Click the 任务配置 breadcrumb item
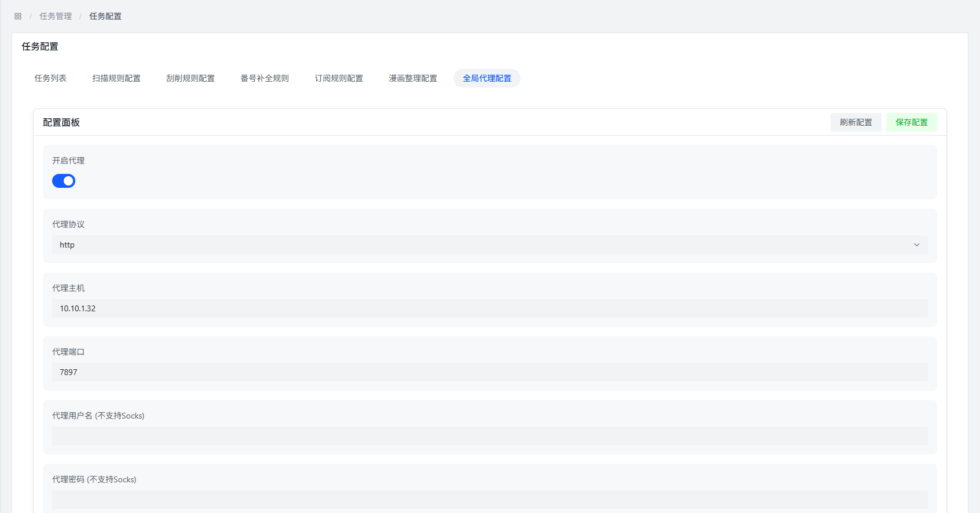The height and width of the screenshot is (513, 980). coord(105,16)
